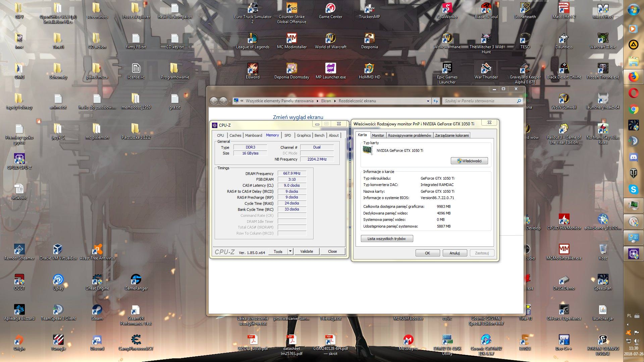644x362 pixels.
Task: Select the TruckersMP desktop icon
Action: click(369, 11)
